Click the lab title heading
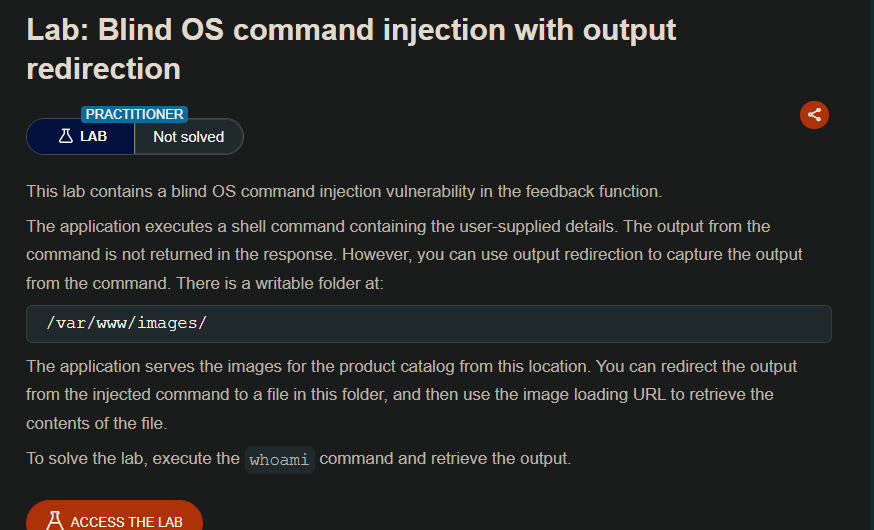Screen dimensions: 874x530 click(x=351, y=48)
